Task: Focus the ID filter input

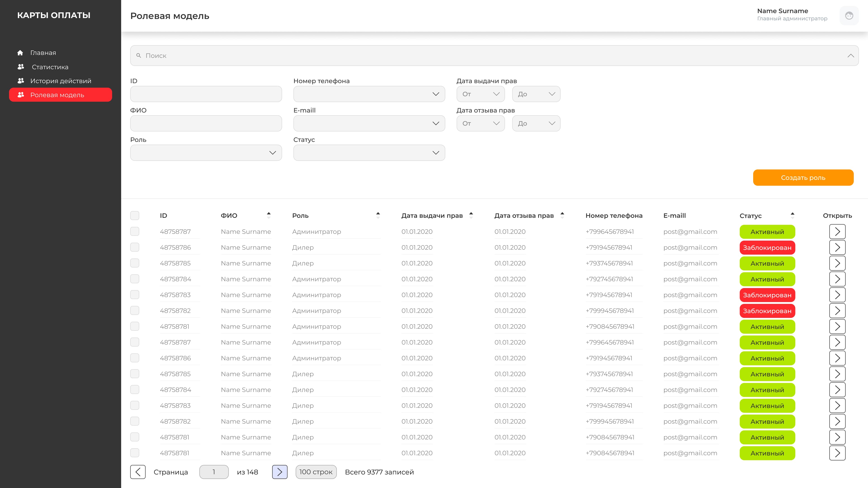Action: coord(206,94)
